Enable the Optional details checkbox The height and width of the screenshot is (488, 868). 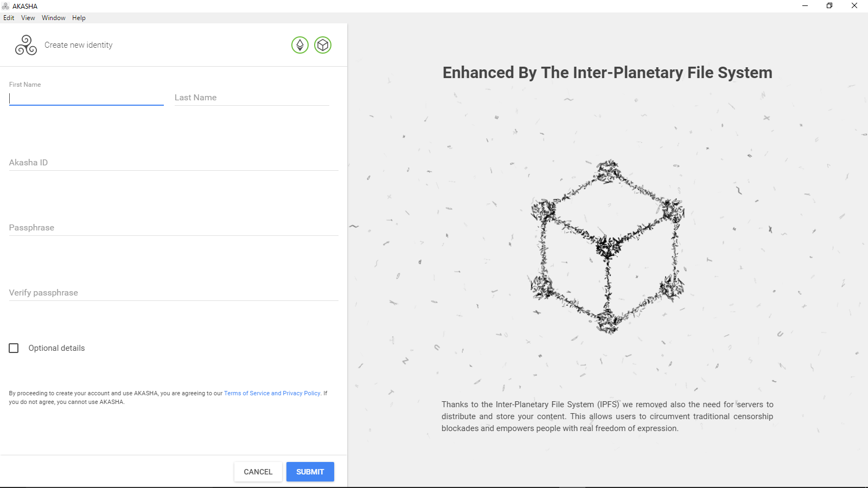(x=14, y=348)
